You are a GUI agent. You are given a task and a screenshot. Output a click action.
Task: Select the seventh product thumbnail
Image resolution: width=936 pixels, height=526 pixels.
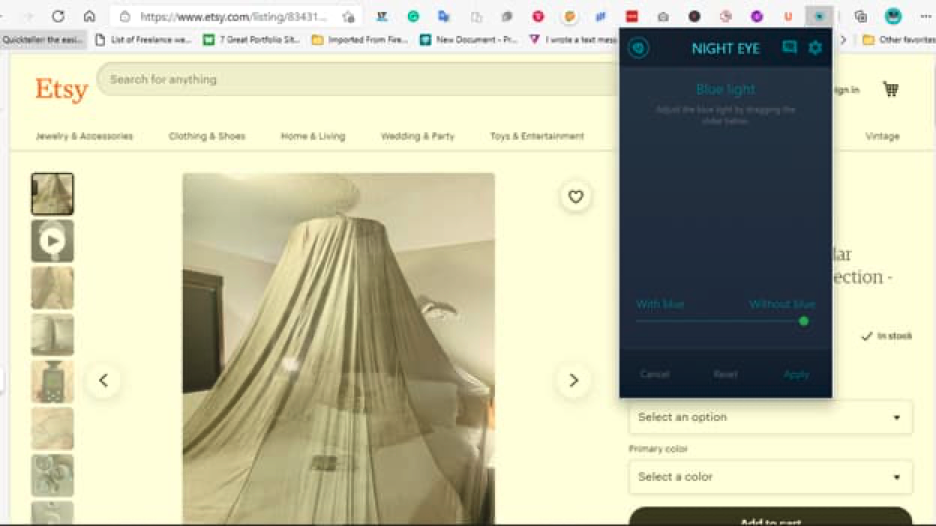click(53, 476)
